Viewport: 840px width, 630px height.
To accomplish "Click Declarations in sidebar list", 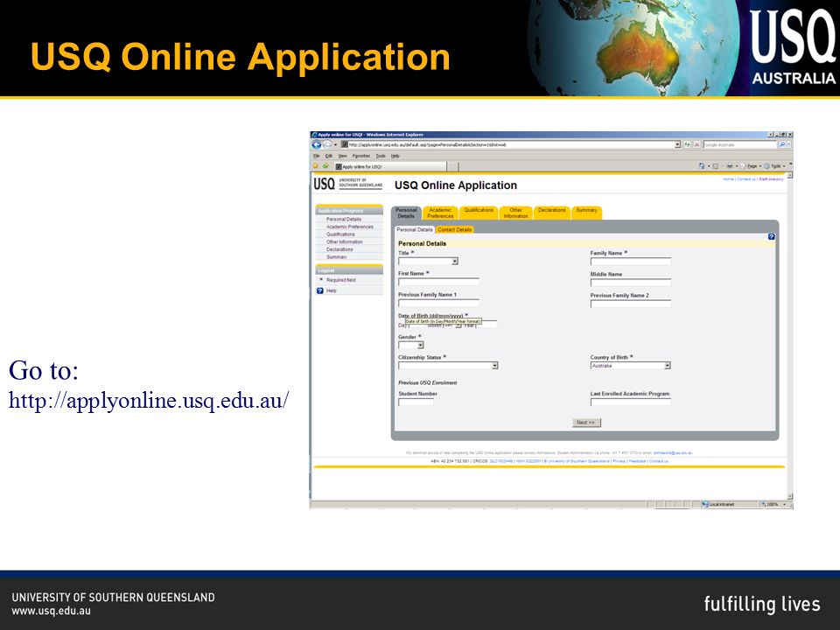I will point(339,249).
